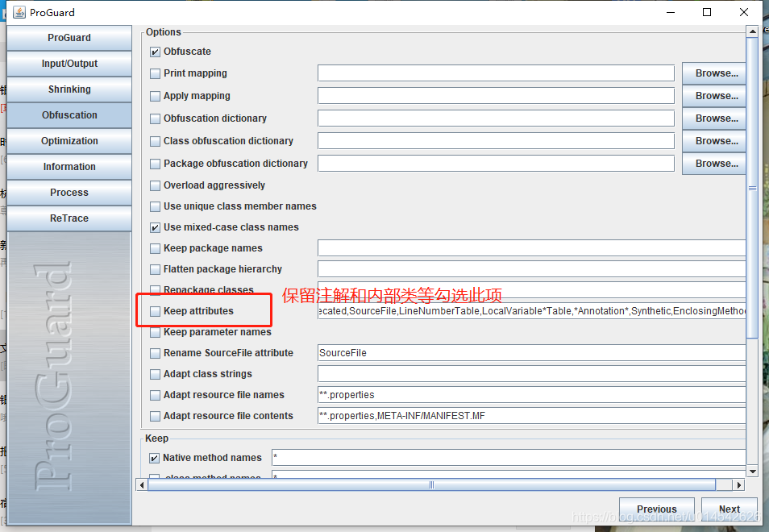
Task: Edit Adapt resource file names field
Action: [x=532, y=395]
